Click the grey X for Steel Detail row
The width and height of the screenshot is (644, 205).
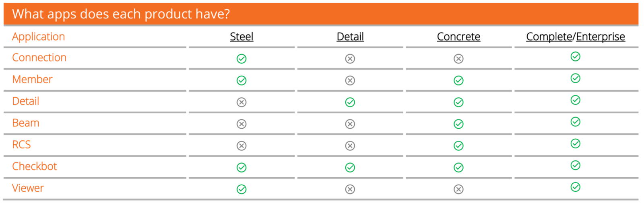(x=242, y=102)
